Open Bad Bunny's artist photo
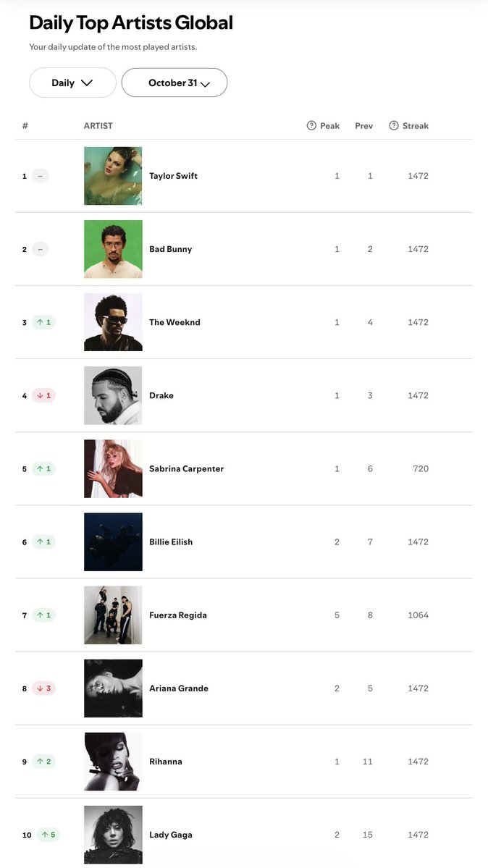Image resolution: width=488 pixels, height=868 pixels. (113, 249)
